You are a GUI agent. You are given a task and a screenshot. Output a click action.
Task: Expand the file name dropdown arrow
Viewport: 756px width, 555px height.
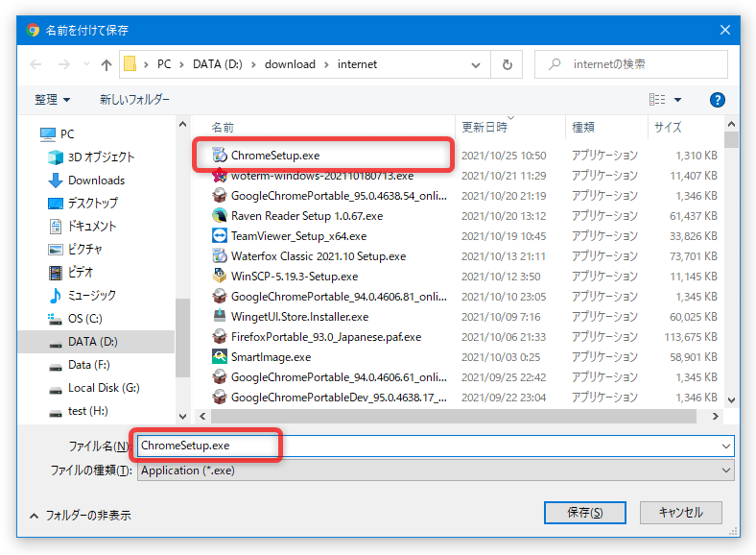[x=725, y=446]
